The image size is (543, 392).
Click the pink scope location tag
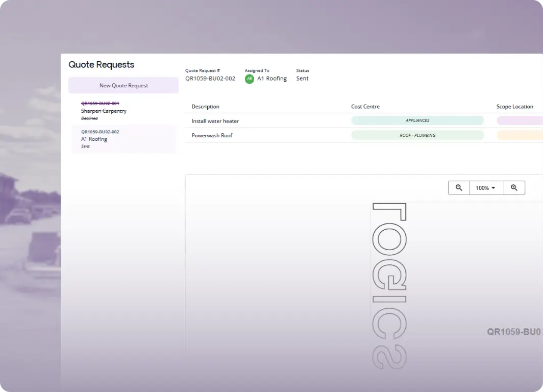pyautogui.click(x=520, y=121)
